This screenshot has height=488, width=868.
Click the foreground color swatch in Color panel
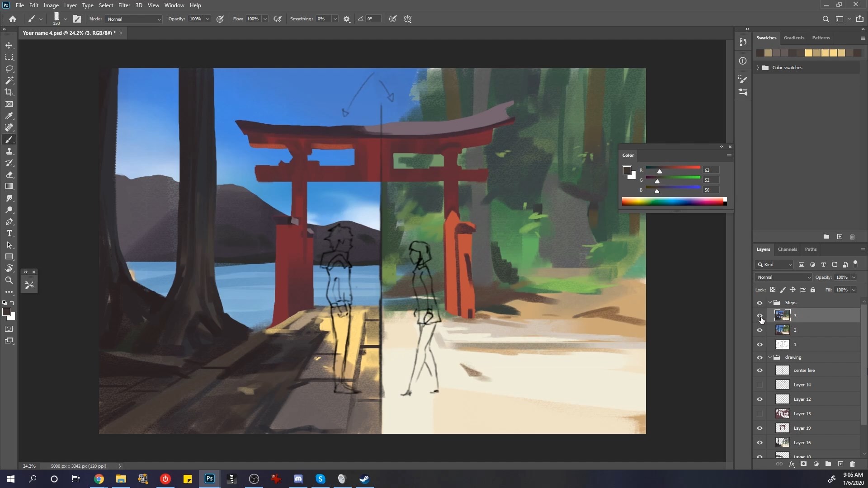point(627,170)
